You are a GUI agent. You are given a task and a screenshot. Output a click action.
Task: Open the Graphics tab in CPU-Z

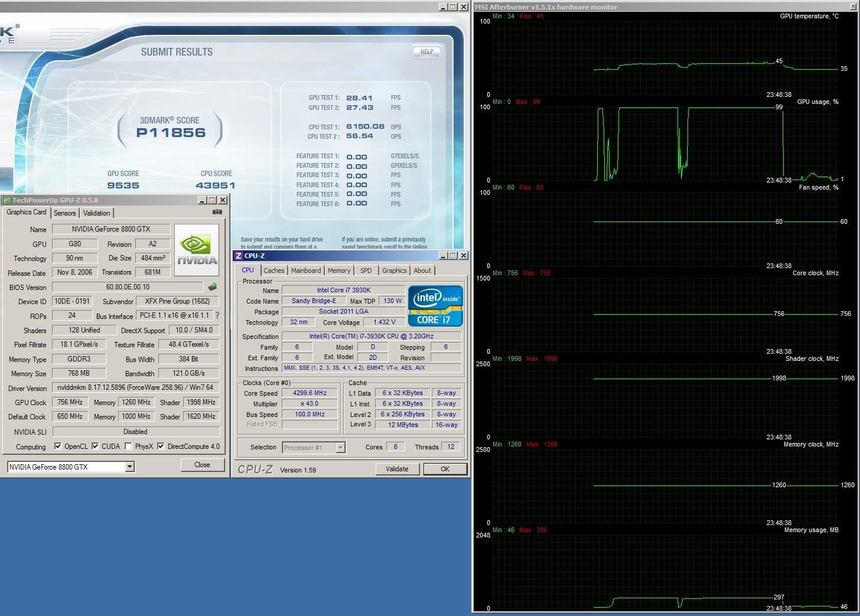coord(395,270)
